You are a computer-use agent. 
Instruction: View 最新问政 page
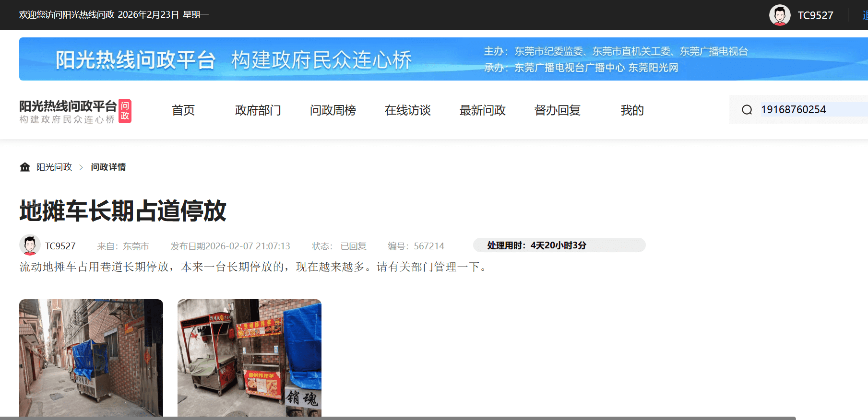482,110
